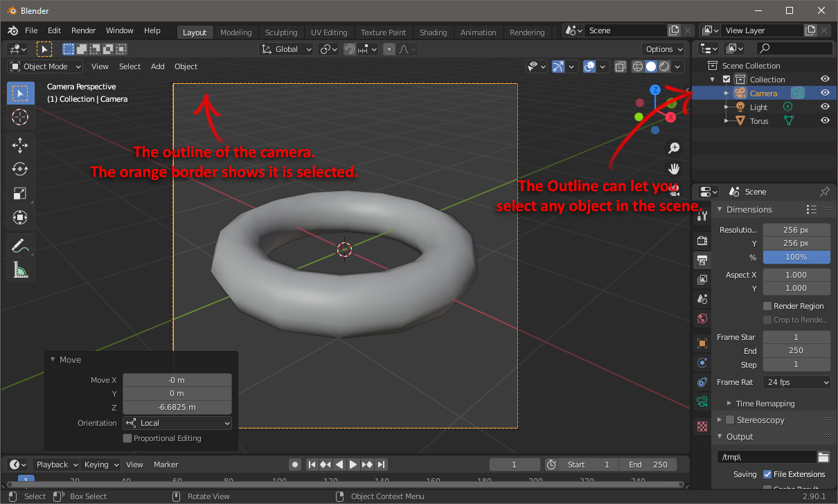838x504 pixels.
Task: Select the Move tool
Action: click(20, 145)
